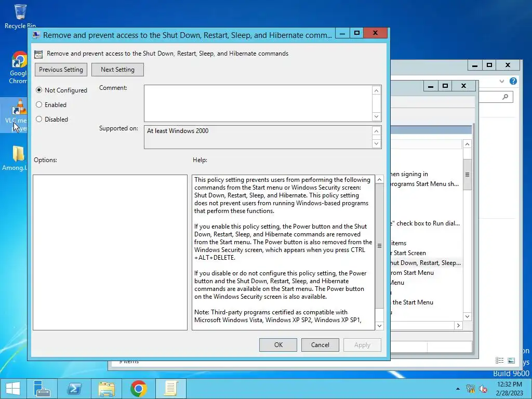Switch to the policy editor taskbar icon

coord(170,389)
